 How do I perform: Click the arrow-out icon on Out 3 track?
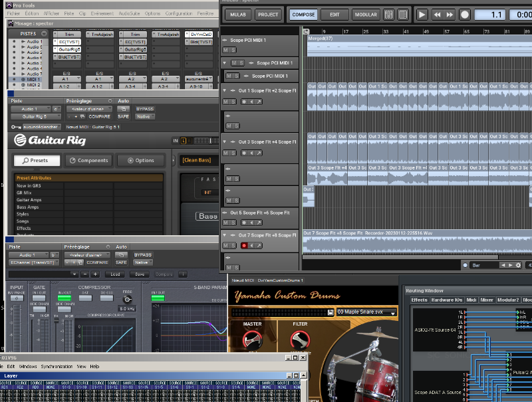pyautogui.click(x=259, y=153)
